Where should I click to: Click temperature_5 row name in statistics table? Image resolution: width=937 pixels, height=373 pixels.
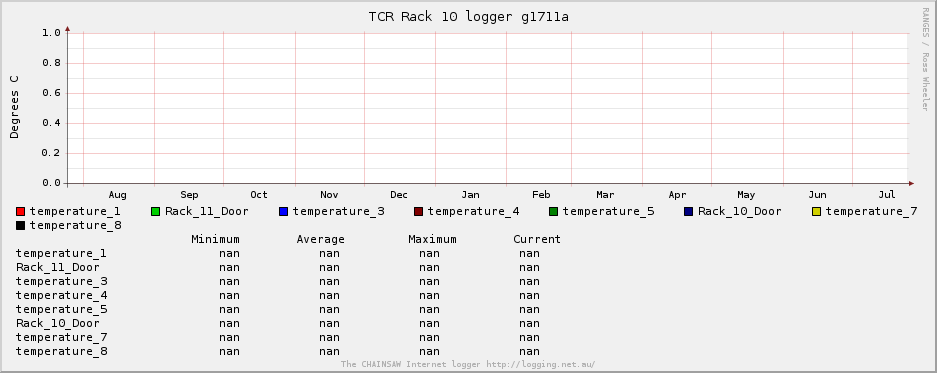(x=62, y=309)
